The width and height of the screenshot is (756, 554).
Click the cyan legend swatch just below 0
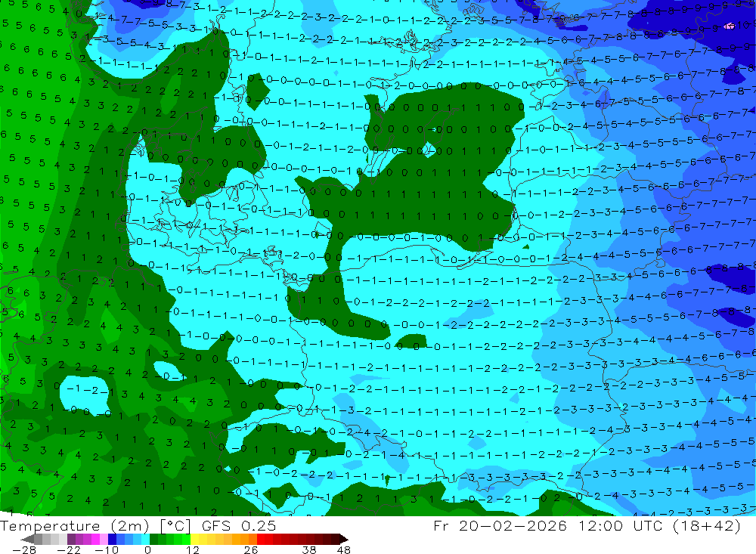[x=145, y=540]
